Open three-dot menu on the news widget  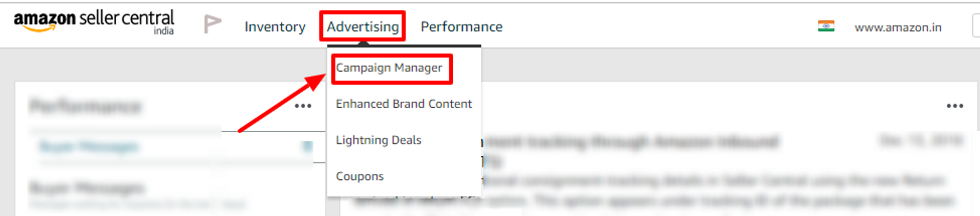click(955, 106)
